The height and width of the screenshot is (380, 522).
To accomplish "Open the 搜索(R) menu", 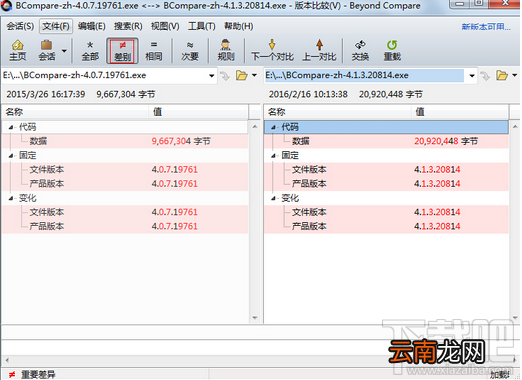I will pyautogui.click(x=128, y=26).
